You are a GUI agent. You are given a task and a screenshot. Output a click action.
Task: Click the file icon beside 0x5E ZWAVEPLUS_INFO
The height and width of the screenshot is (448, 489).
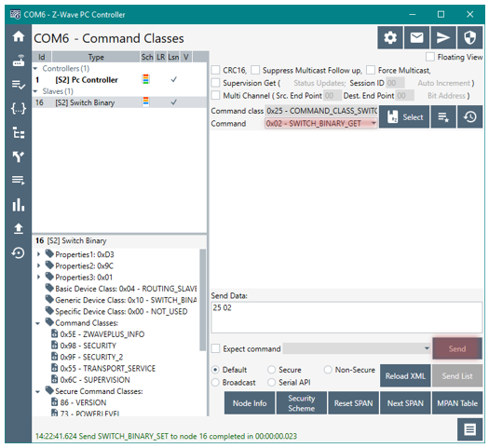pyautogui.click(x=55, y=333)
